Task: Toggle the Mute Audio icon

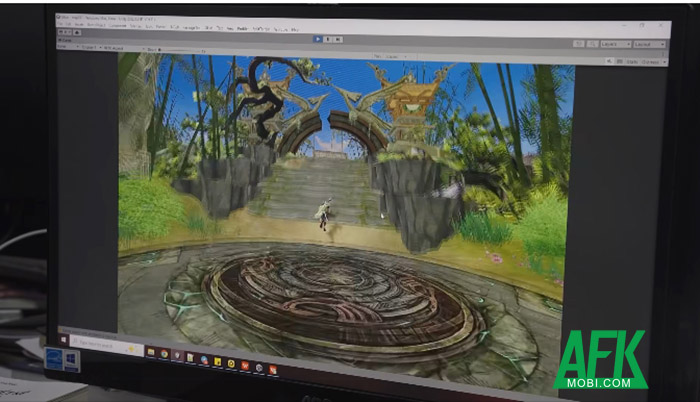Action: [609, 61]
